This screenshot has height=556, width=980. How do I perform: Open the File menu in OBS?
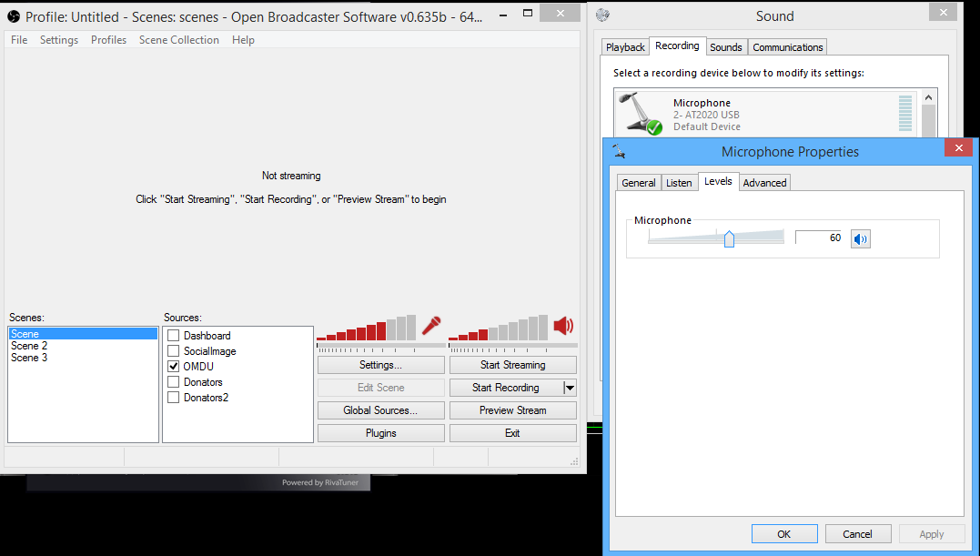click(19, 40)
